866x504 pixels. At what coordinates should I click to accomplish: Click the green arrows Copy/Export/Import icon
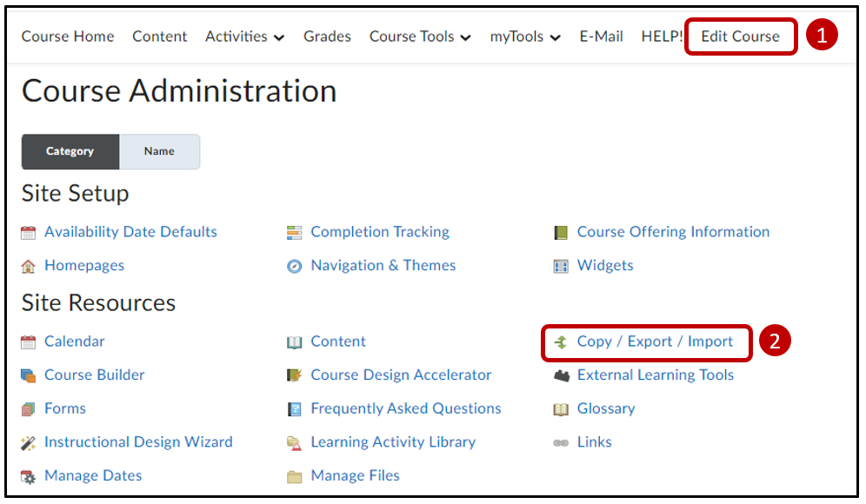pos(561,342)
